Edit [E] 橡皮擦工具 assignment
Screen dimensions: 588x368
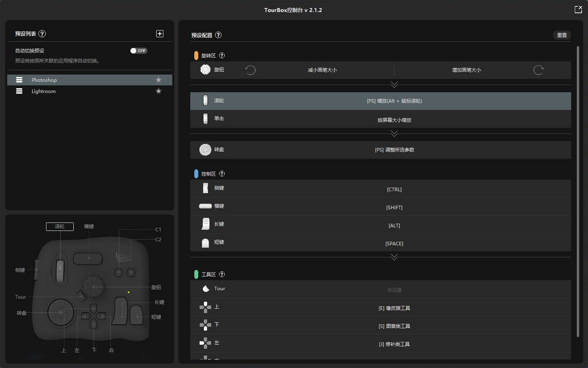coord(395,308)
